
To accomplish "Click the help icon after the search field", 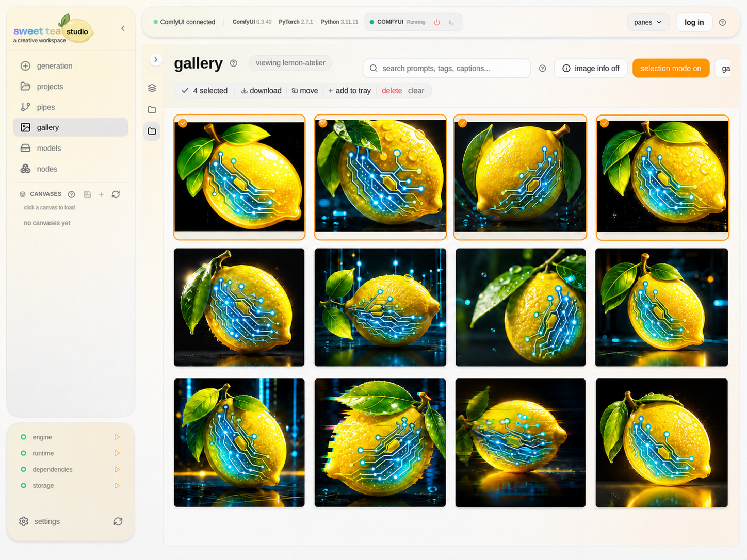I will click(542, 68).
